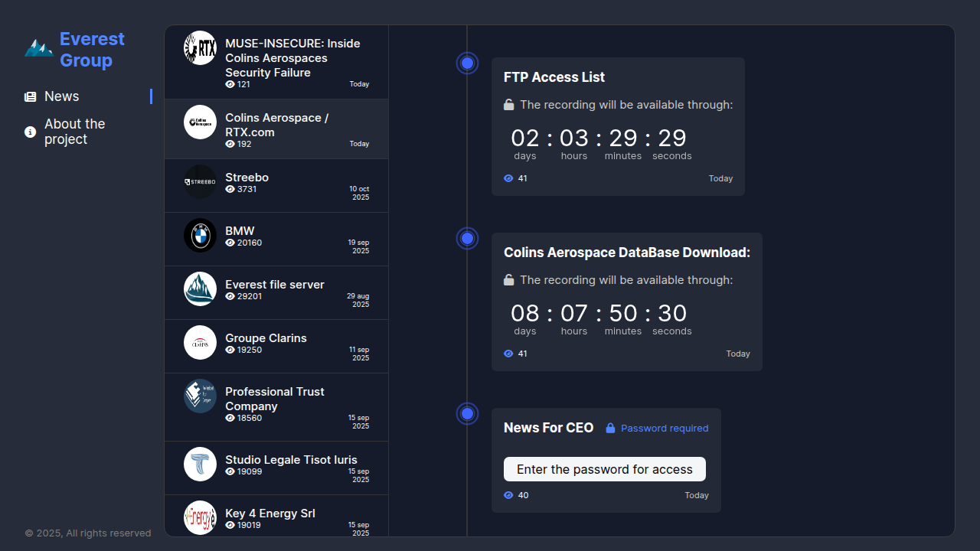Viewport: 980px width, 551px height.
Task: Click the Groupe Clarins logo
Action: pos(200,342)
